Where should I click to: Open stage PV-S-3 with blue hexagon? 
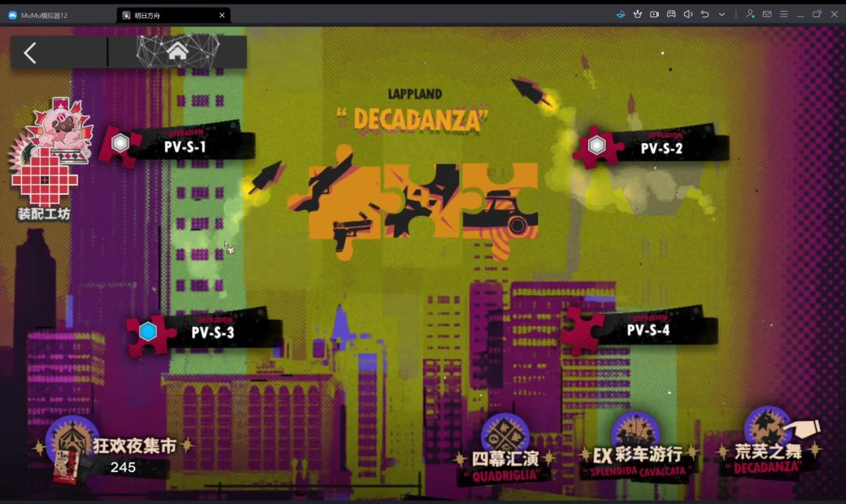pos(204,331)
